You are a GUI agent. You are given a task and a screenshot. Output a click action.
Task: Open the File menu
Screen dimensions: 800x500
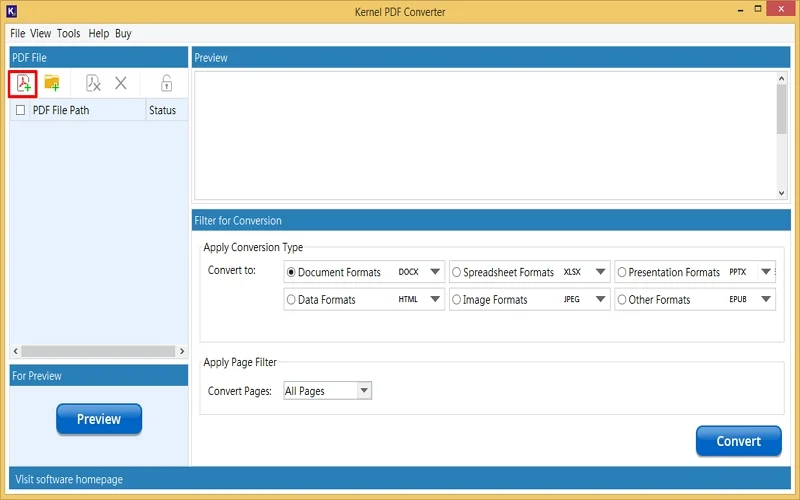[17, 34]
